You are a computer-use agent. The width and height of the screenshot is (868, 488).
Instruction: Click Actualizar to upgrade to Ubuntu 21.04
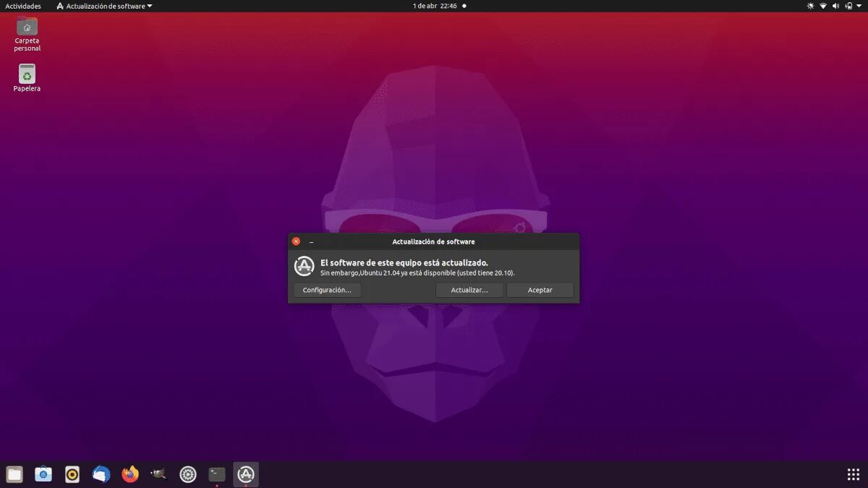469,290
